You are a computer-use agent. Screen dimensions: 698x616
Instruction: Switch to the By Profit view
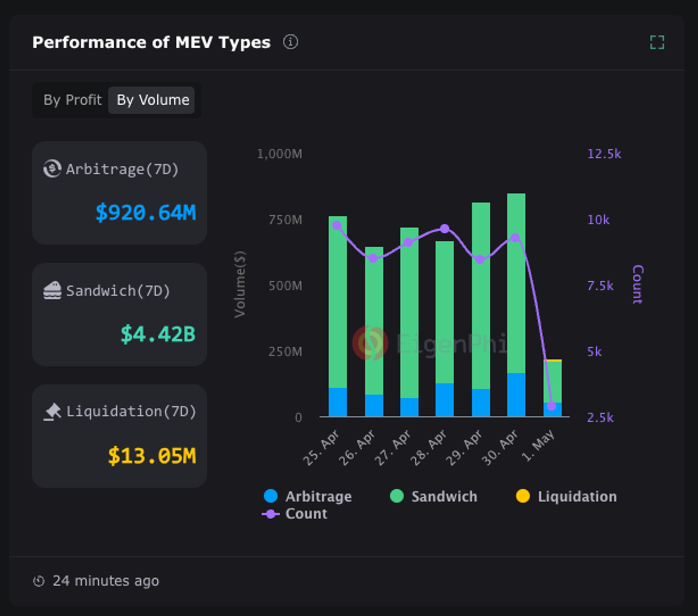pyautogui.click(x=73, y=100)
